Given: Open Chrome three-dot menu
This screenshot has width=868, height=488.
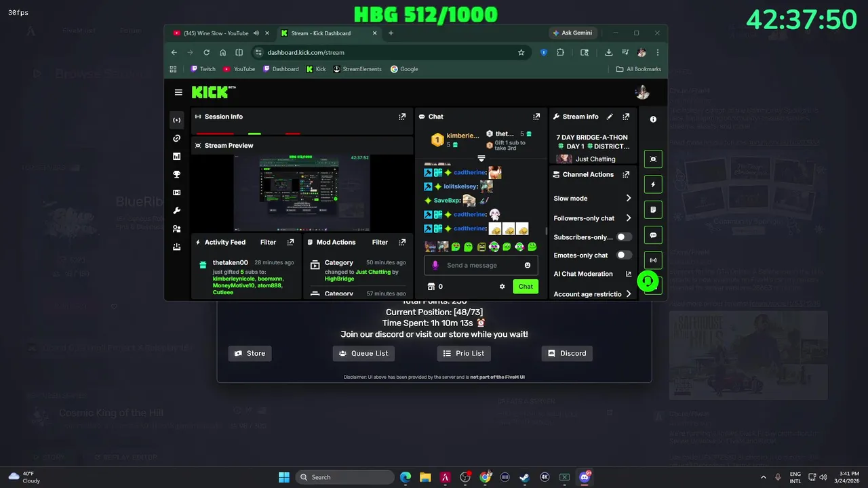Looking at the screenshot, I should (657, 52).
